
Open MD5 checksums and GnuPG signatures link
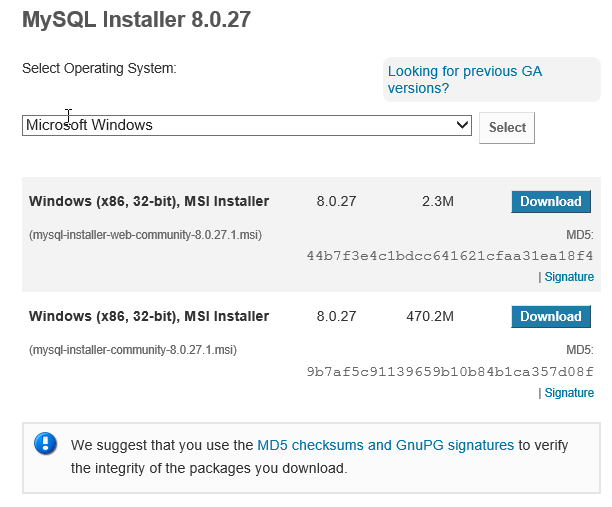coord(385,445)
